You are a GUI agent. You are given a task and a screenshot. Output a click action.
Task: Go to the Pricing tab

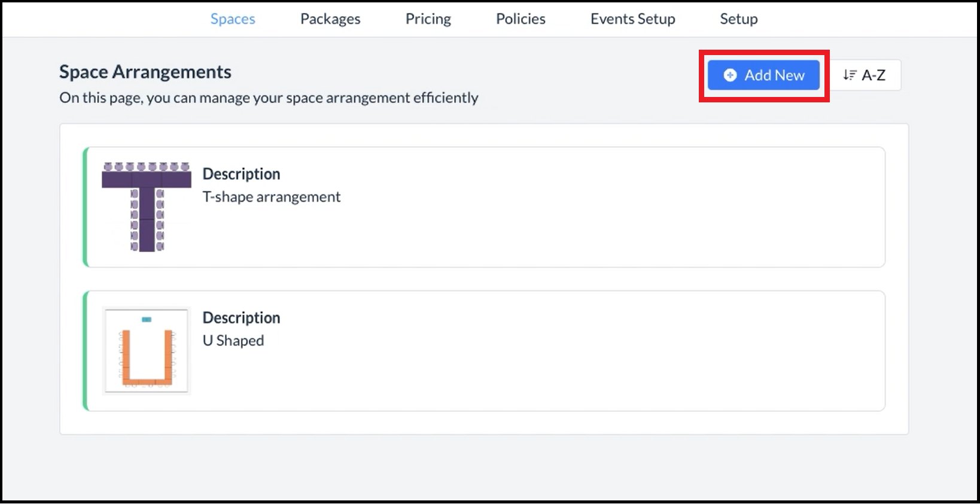pos(428,19)
